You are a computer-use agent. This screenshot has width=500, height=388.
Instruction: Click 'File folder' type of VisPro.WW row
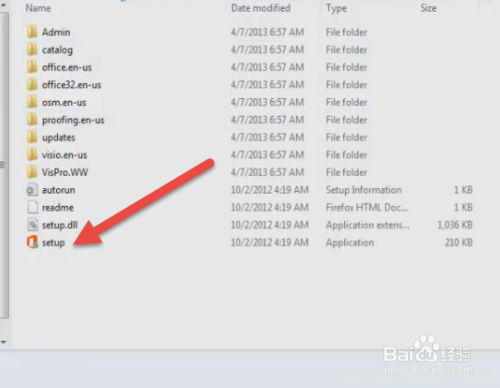point(346,172)
